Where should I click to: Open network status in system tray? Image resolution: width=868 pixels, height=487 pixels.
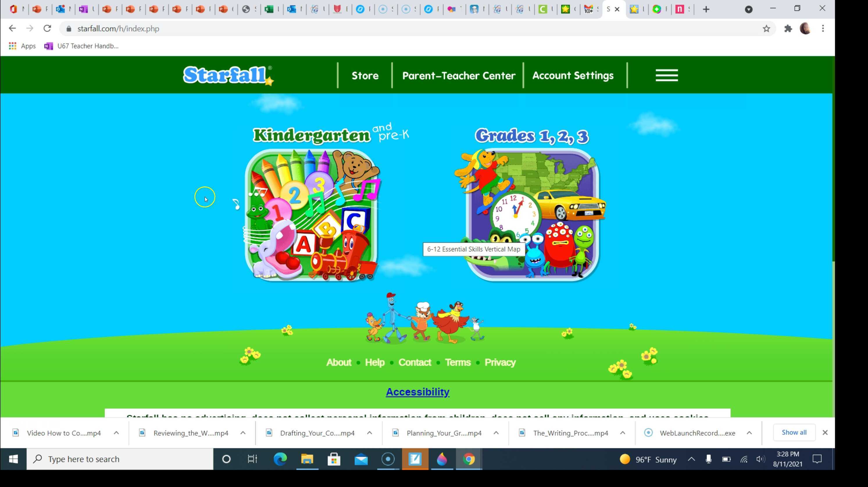point(744,459)
